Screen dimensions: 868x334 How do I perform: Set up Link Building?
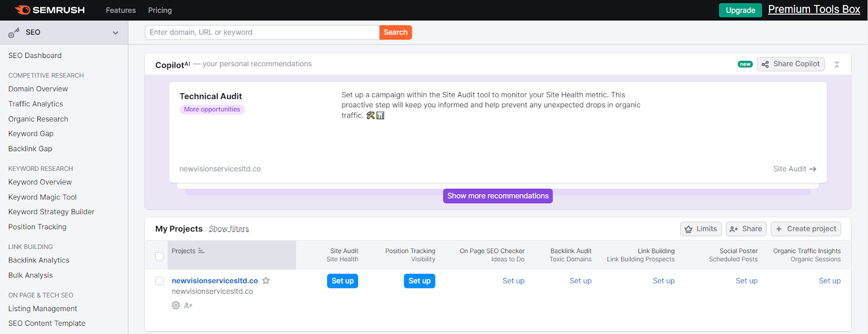(x=663, y=281)
